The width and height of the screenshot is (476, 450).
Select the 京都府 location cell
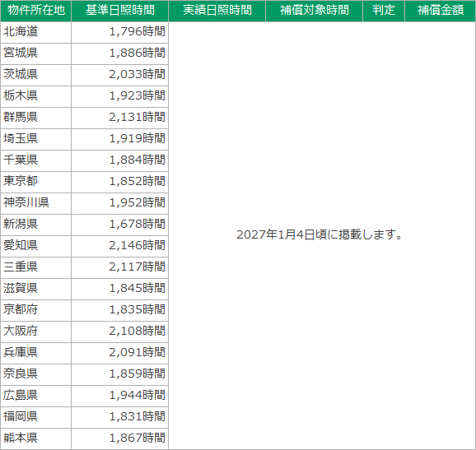(35, 310)
